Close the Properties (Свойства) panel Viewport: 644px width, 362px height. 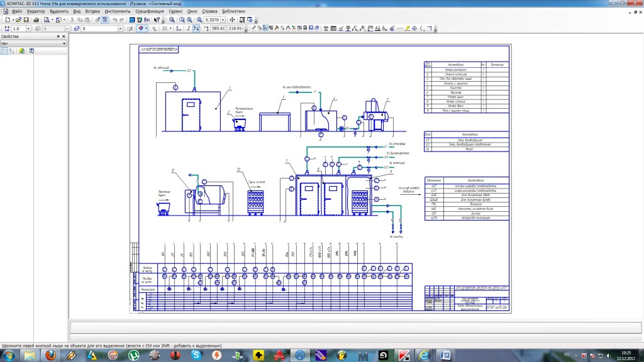coord(64,36)
